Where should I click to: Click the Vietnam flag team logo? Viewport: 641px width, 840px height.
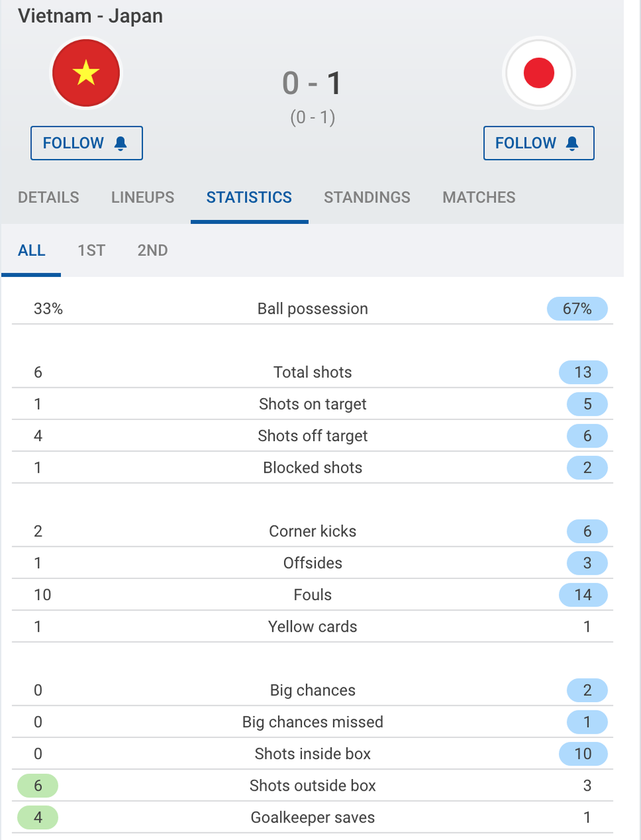pos(86,72)
